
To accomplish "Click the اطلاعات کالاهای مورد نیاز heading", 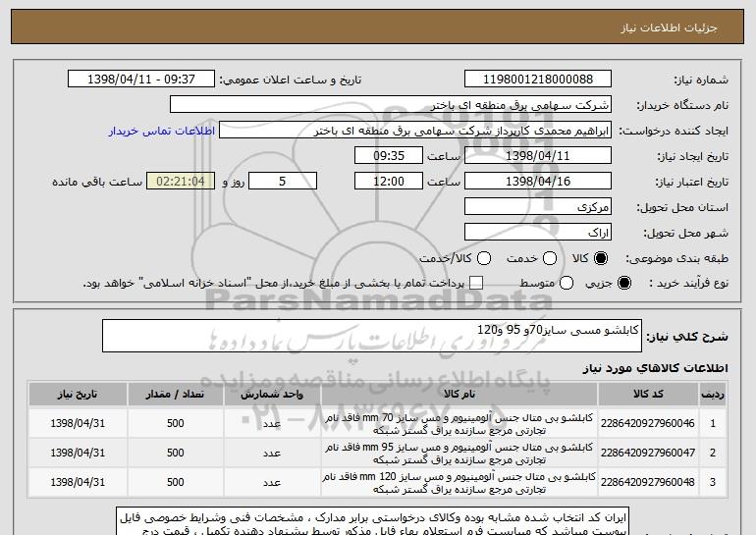I will pos(655,368).
